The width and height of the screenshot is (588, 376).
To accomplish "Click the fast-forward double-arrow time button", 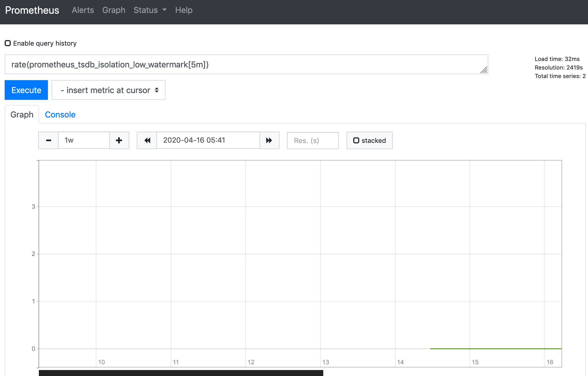I will [x=269, y=140].
